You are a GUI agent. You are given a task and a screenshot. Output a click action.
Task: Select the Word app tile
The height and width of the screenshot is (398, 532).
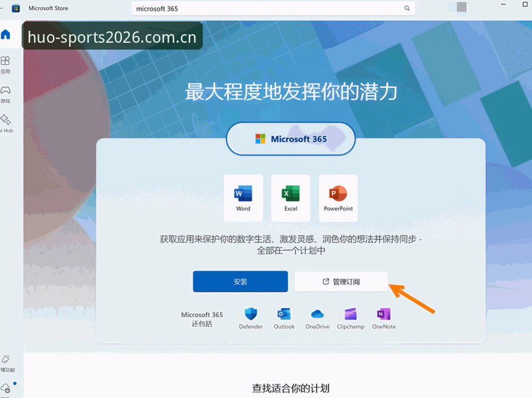[243, 198]
